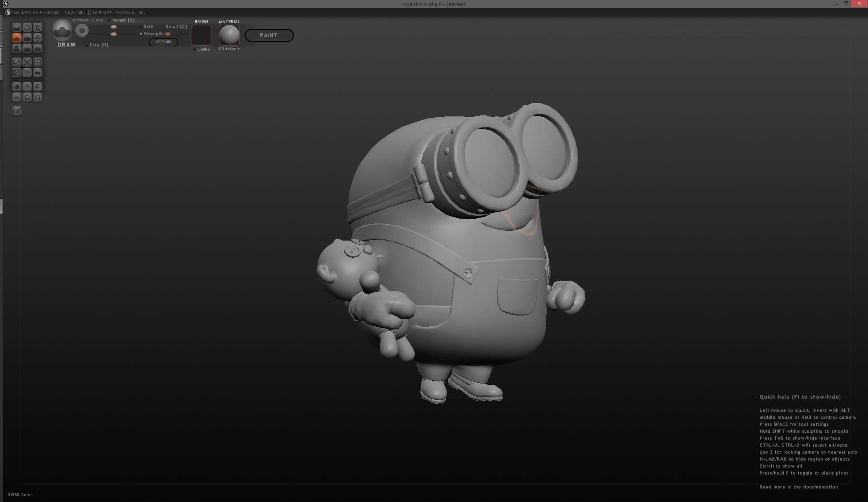
Task: Enable the custom brush texture
Action: (194, 49)
